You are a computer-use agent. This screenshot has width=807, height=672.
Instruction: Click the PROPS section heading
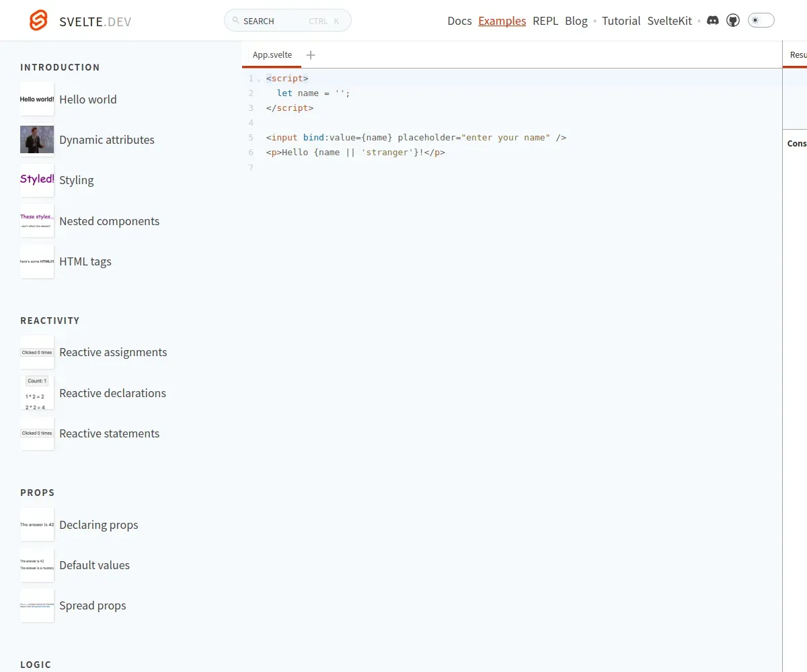38,493
